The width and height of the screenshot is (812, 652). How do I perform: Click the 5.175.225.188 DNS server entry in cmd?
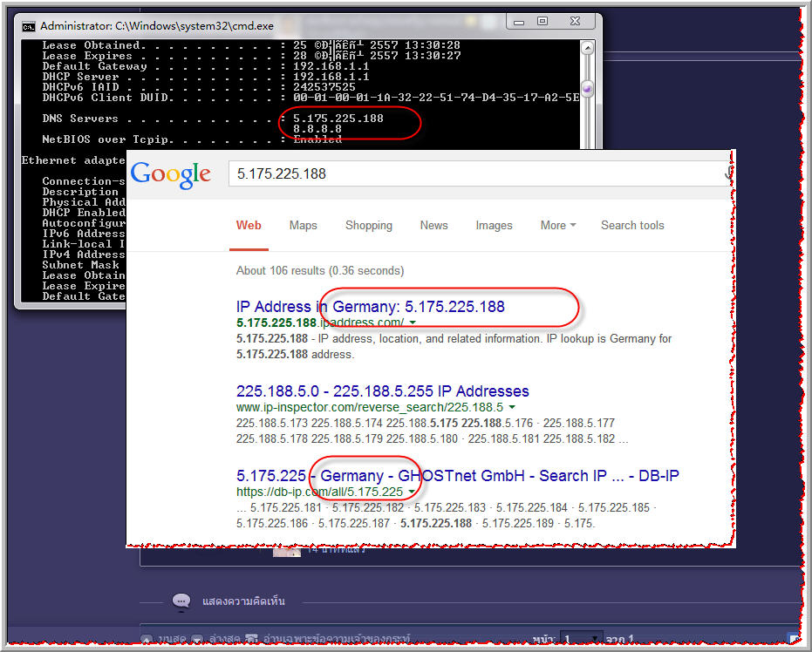[x=338, y=119]
